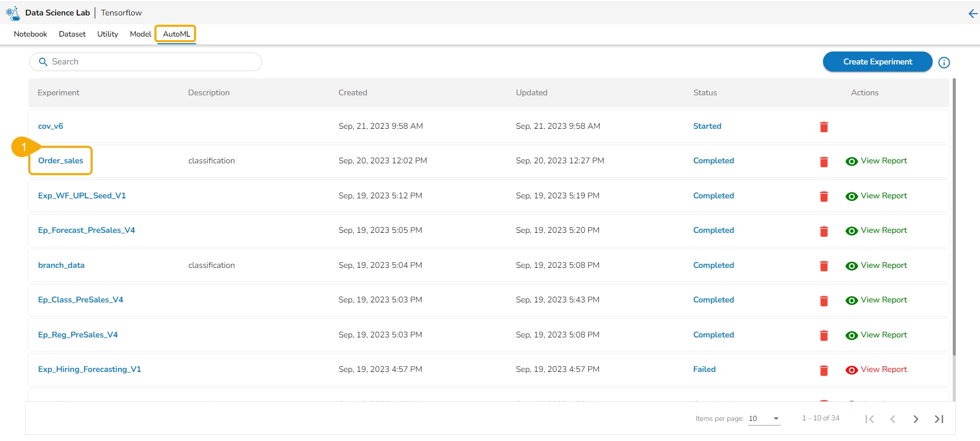The image size is (980, 441).
Task: Click eye icon for branch_data report
Action: [851, 266]
